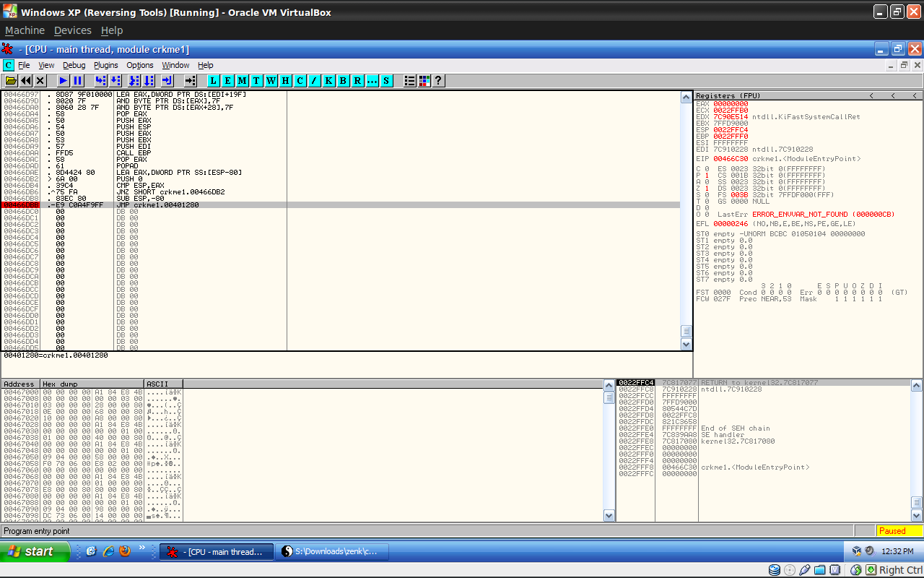Show References window with R button
924x578 pixels.
pyautogui.click(x=358, y=81)
